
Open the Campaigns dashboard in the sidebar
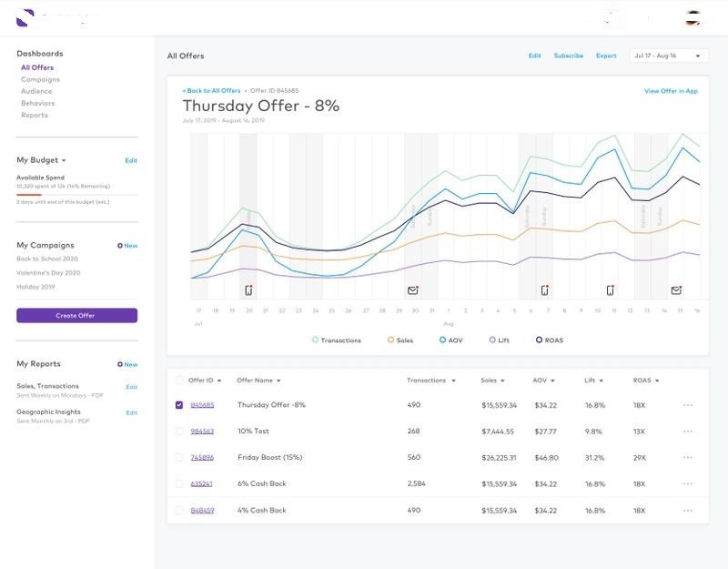(x=40, y=79)
